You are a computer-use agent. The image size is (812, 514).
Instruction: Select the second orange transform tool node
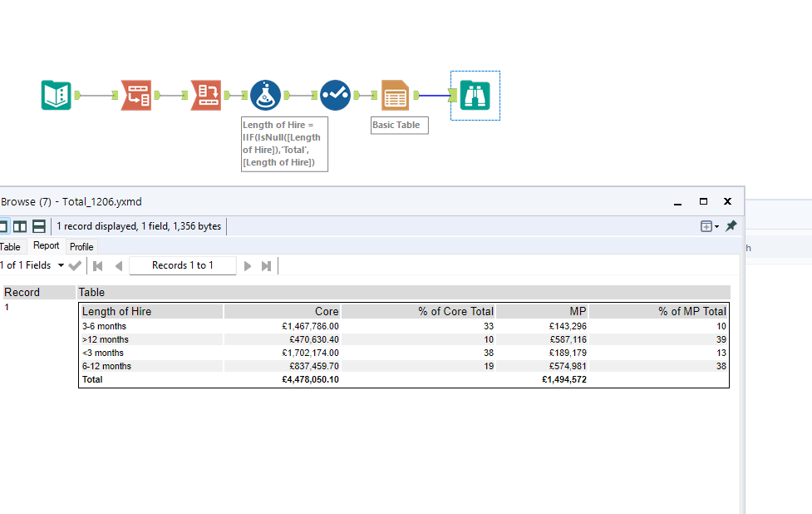click(205, 96)
